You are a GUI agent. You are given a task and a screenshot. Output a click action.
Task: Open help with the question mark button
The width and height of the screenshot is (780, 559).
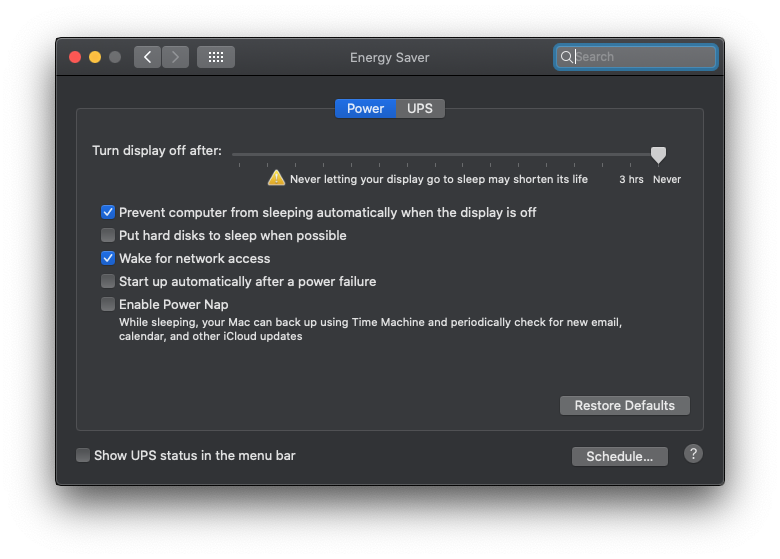pyautogui.click(x=693, y=454)
